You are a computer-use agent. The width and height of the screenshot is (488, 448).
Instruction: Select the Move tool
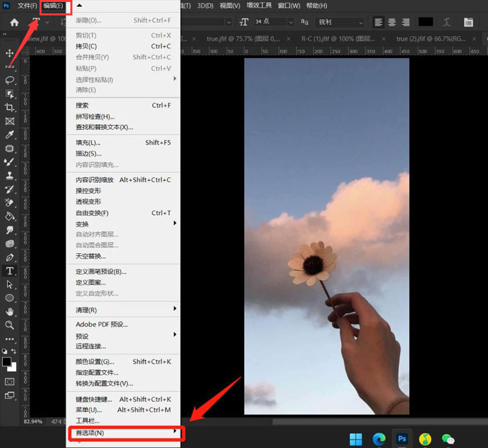[10, 53]
